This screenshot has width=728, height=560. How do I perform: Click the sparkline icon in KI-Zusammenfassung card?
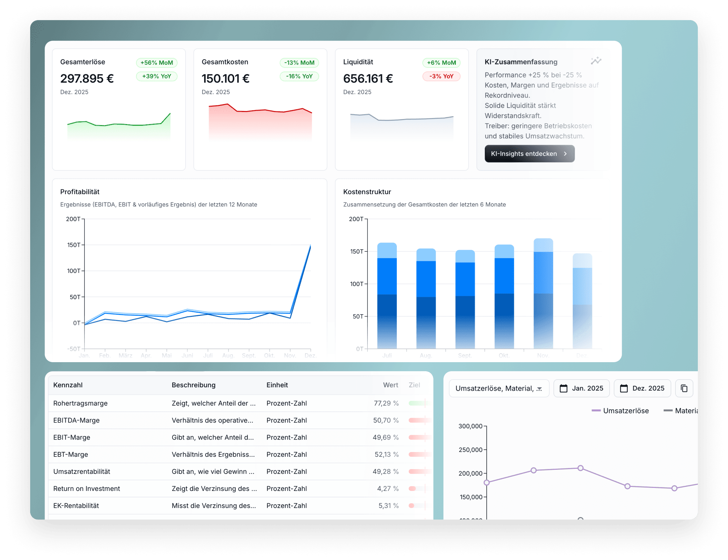tap(596, 61)
